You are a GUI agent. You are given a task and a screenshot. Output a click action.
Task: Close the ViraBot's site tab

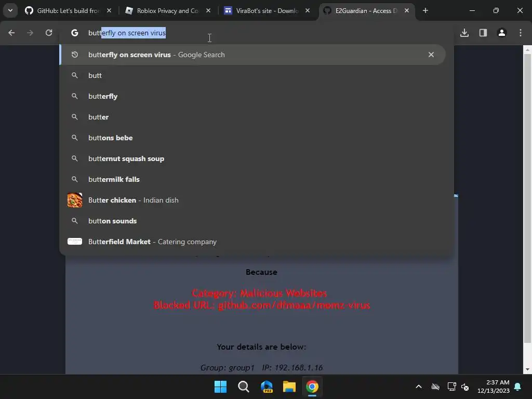[308, 10]
